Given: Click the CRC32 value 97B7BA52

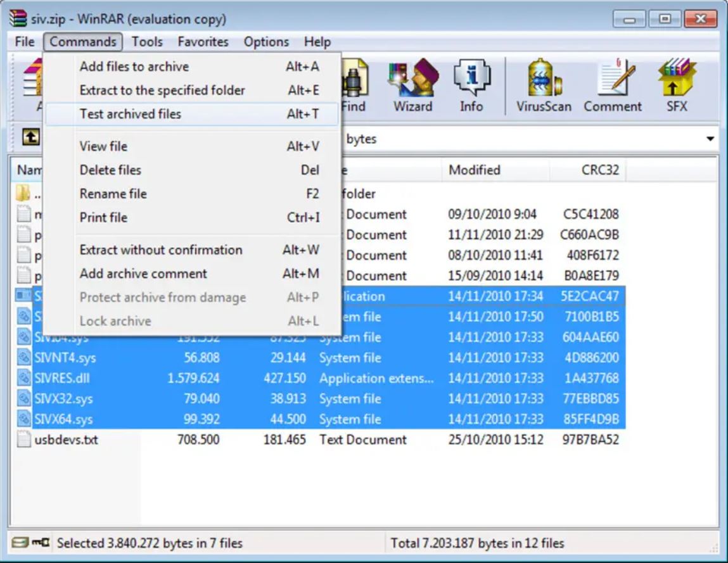Looking at the screenshot, I should 591,440.
